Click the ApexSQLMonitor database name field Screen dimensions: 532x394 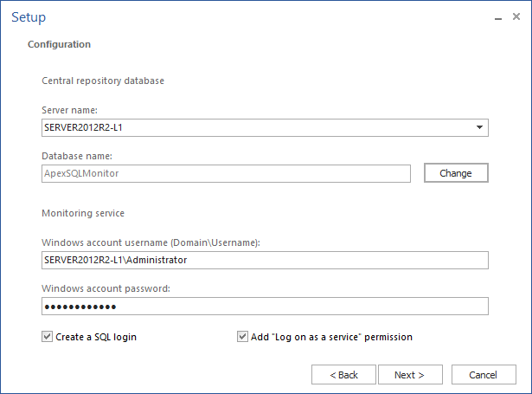226,173
